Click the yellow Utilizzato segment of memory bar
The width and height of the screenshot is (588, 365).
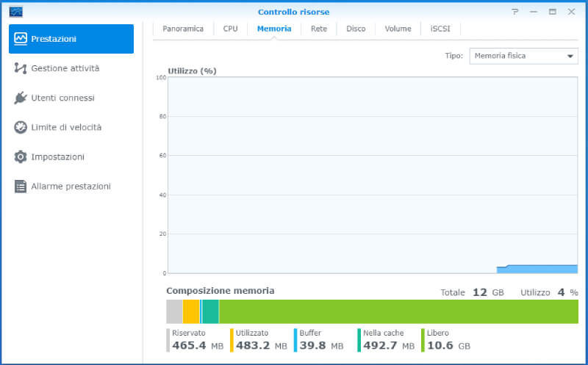[191, 311]
